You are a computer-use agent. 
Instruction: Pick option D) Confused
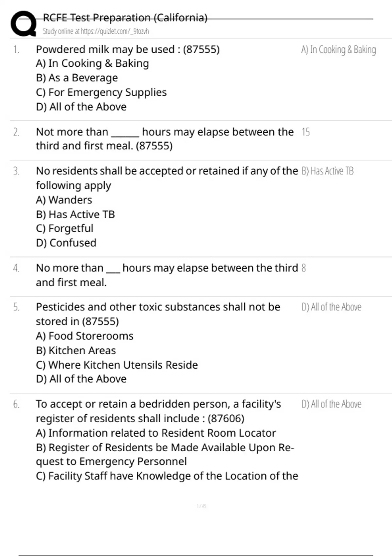66,243
